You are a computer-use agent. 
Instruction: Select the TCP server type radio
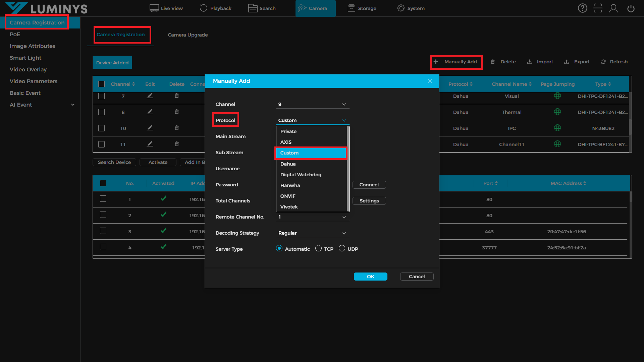318,248
